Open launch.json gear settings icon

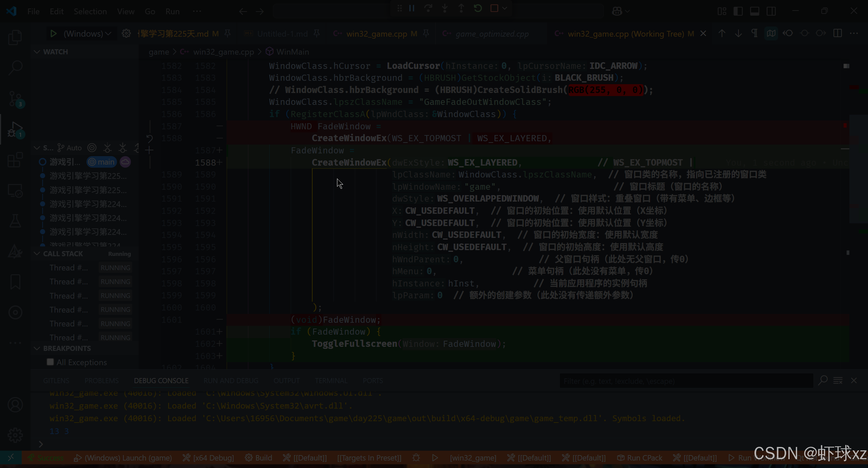(x=126, y=34)
